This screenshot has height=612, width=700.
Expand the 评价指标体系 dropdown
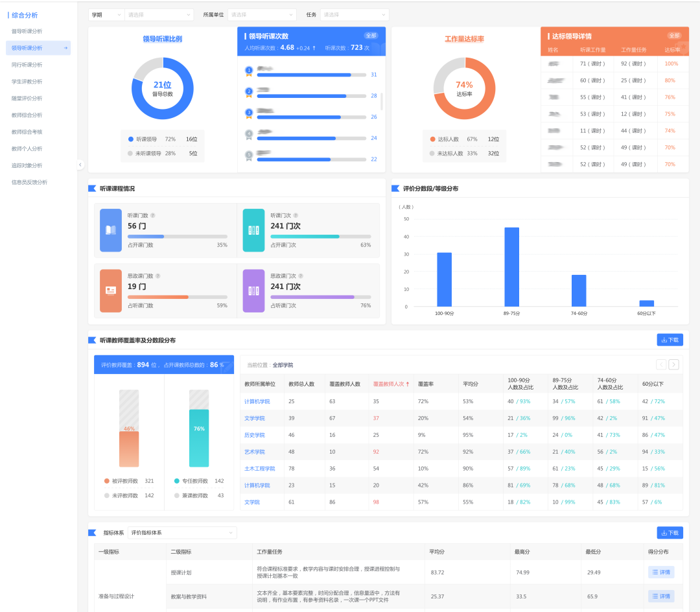click(181, 533)
